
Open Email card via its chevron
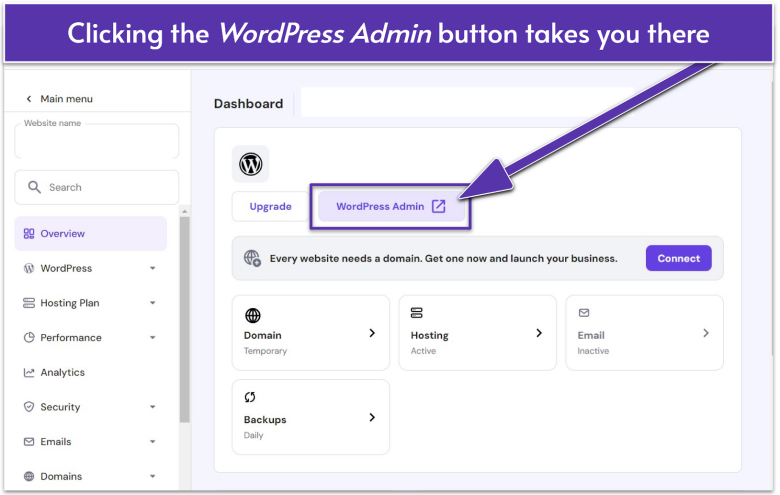click(x=706, y=333)
